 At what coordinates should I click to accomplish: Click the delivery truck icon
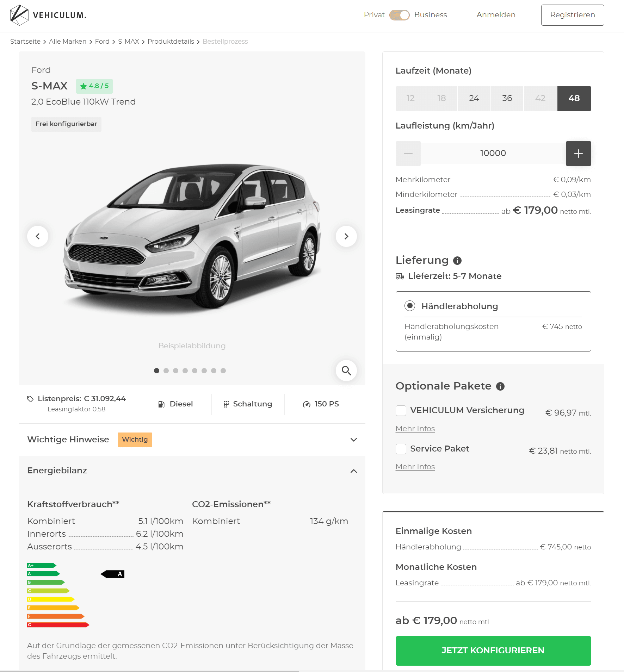click(400, 276)
